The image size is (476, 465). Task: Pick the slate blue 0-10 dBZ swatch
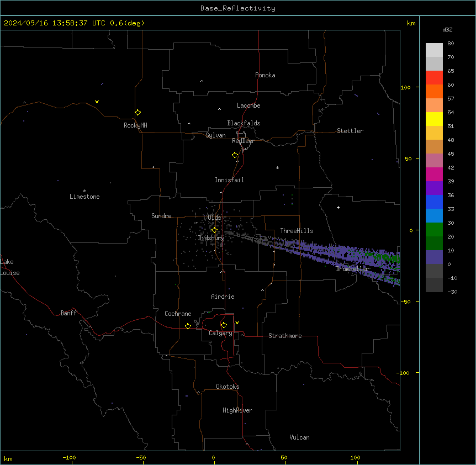pyautogui.click(x=434, y=257)
